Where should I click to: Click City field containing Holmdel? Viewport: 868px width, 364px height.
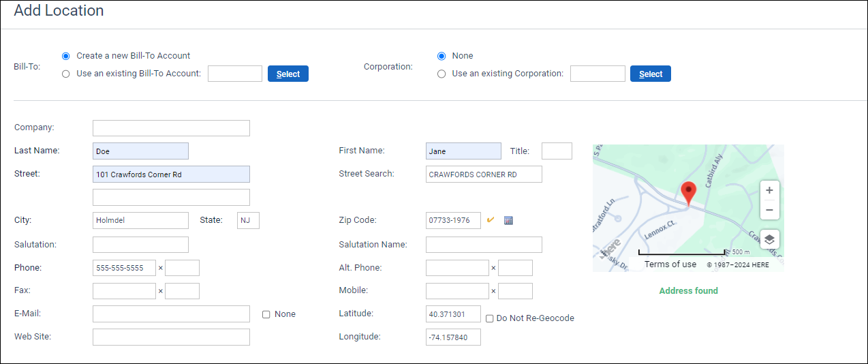[x=140, y=220]
